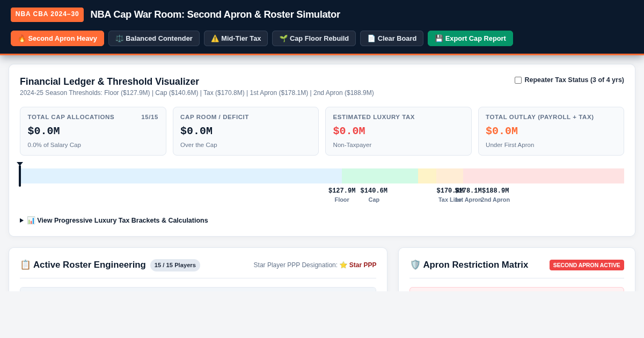Click the Apron Restriction Matrix heading

point(469,265)
